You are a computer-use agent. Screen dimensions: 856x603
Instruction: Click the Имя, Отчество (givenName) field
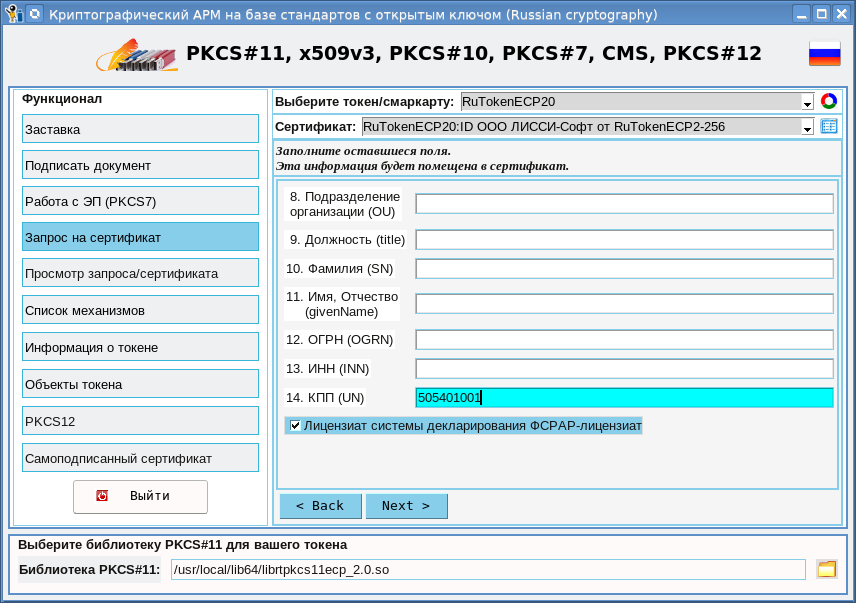[625, 304]
